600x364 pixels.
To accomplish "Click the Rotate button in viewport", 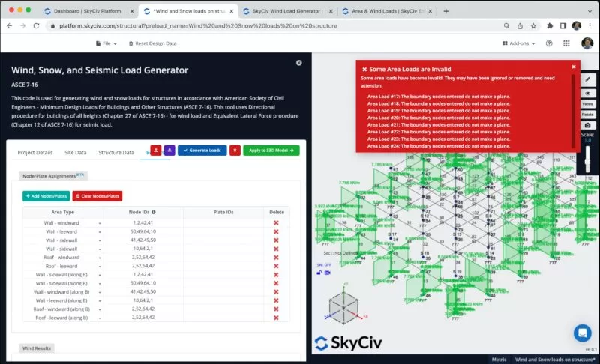I will click(x=587, y=115).
